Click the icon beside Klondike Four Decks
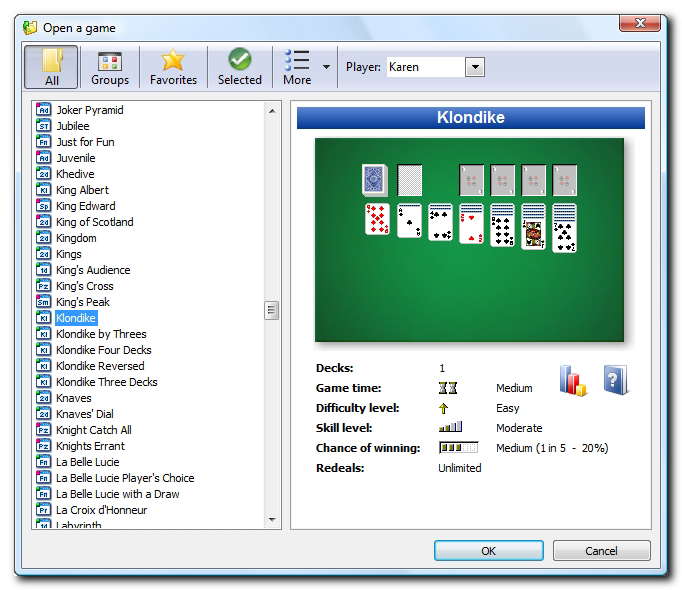The height and width of the screenshot is (590, 682). pos(43,350)
